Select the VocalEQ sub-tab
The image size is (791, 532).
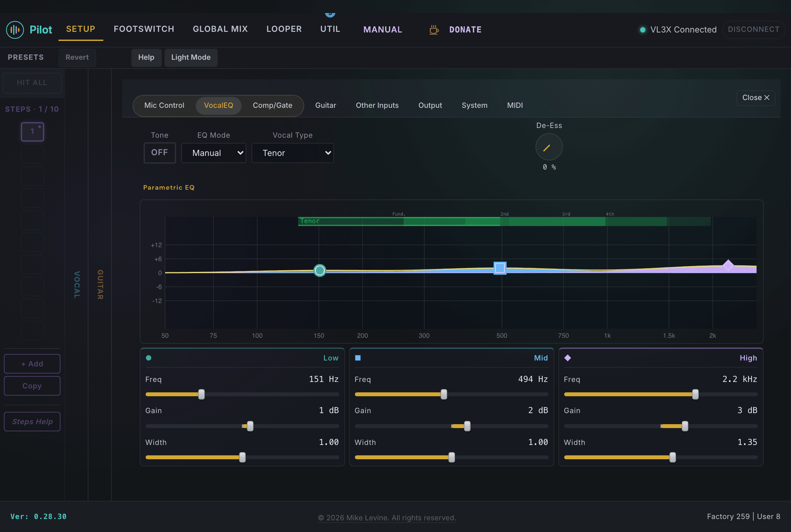pos(219,106)
